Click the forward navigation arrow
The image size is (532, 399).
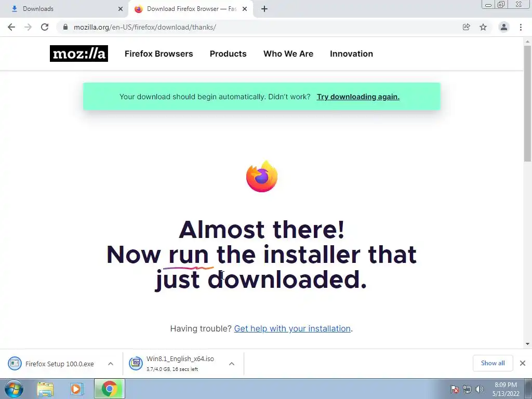click(x=28, y=27)
